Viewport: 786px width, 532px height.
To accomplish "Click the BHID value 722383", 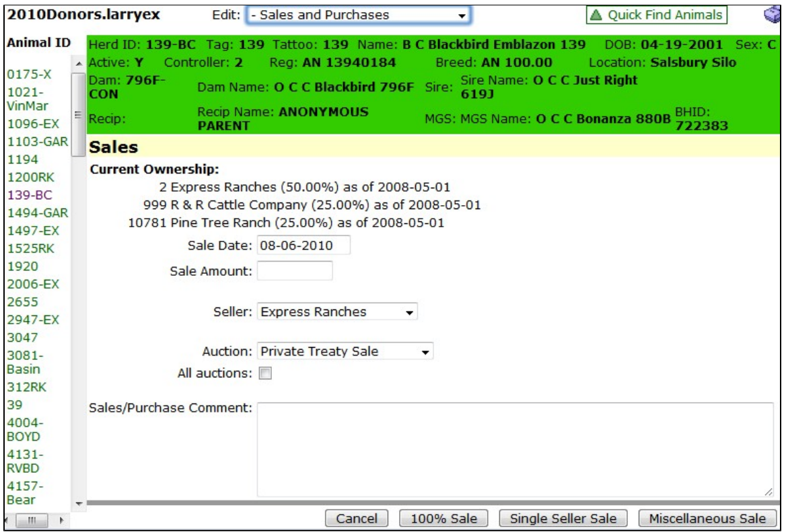I will [x=701, y=126].
